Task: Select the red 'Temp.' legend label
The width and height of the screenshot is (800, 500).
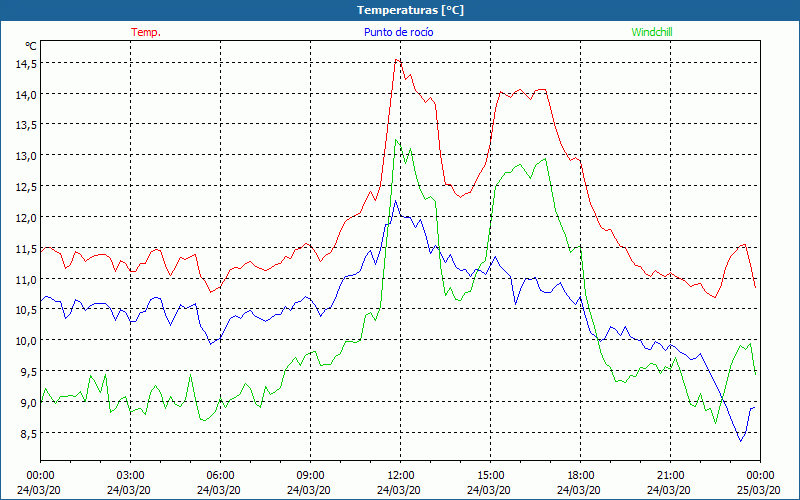Action: 146,32
